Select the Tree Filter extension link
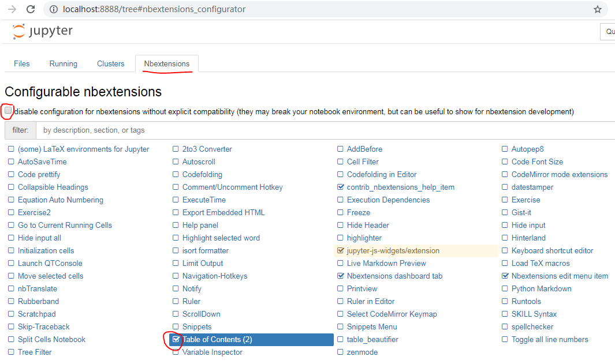 point(35,352)
